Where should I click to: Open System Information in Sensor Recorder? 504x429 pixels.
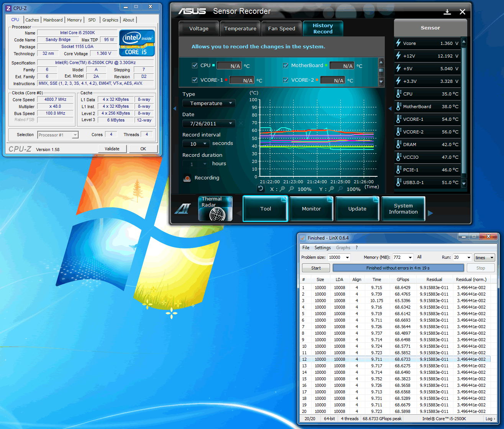(403, 209)
